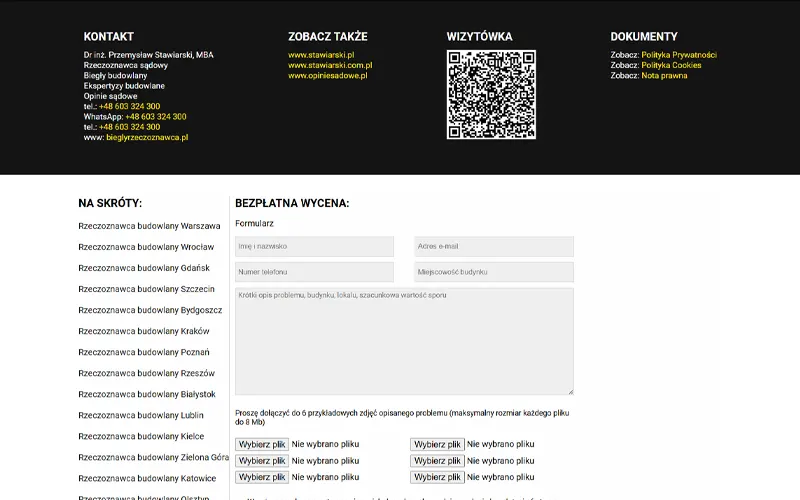The height and width of the screenshot is (500, 800).
Task: Go to Rzeczoznawca budowlany Warszawa
Action: pos(149,226)
